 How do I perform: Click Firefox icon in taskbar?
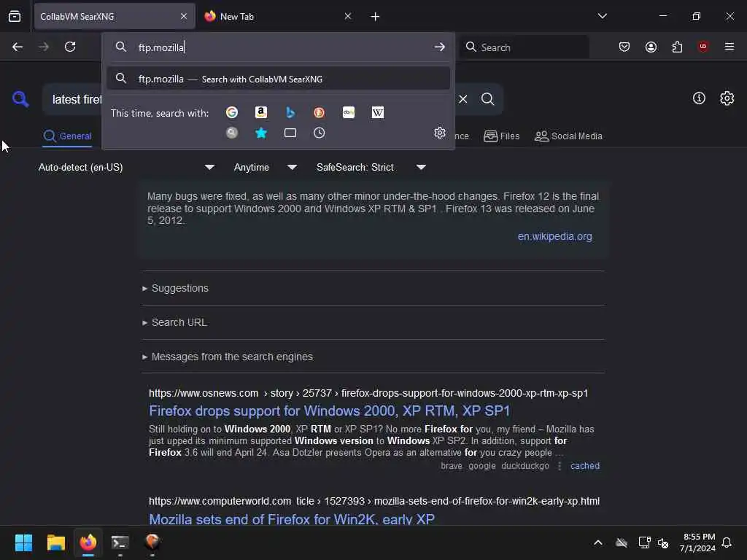pos(88,542)
